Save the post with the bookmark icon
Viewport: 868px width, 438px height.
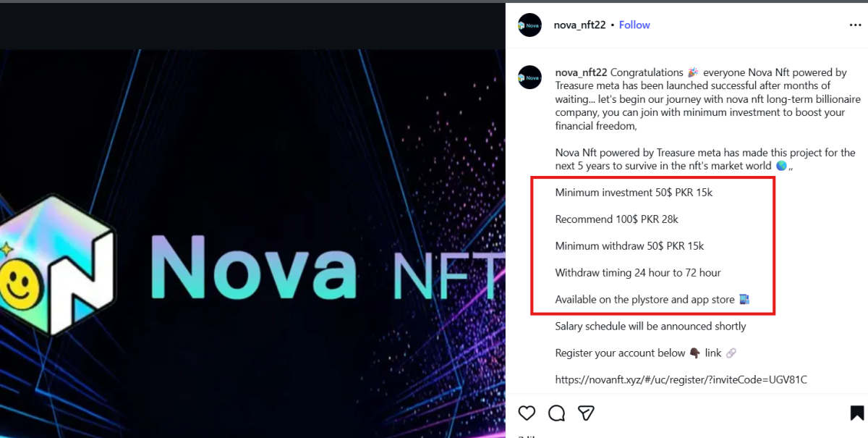click(856, 413)
